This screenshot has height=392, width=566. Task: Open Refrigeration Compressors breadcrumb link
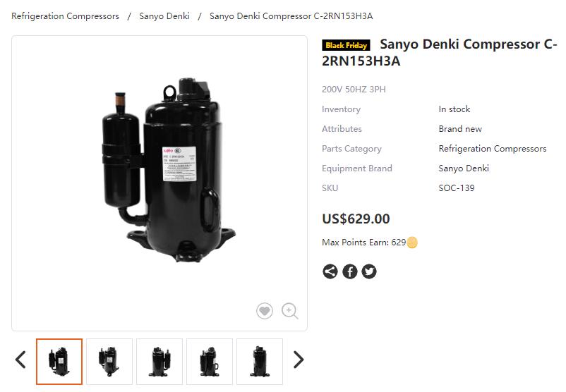click(66, 16)
